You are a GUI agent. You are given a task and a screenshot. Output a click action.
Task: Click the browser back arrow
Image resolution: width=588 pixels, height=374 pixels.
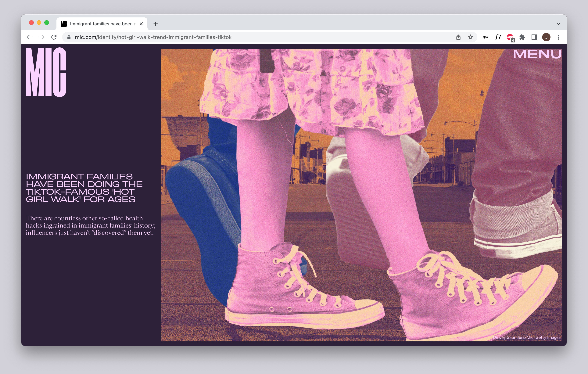tap(30, 37)
